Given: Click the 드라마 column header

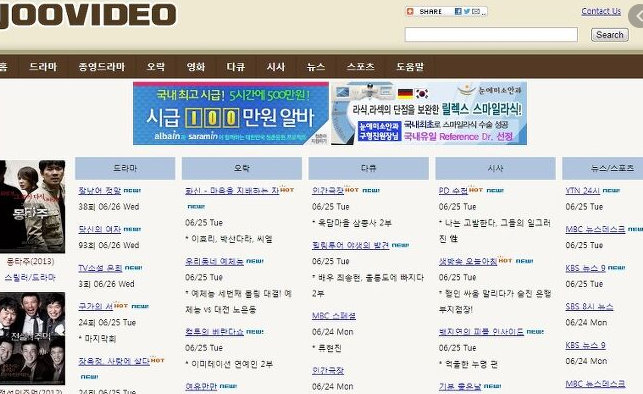Looking at the screenshot, I should pyautogui.click(x=125, y=168).
